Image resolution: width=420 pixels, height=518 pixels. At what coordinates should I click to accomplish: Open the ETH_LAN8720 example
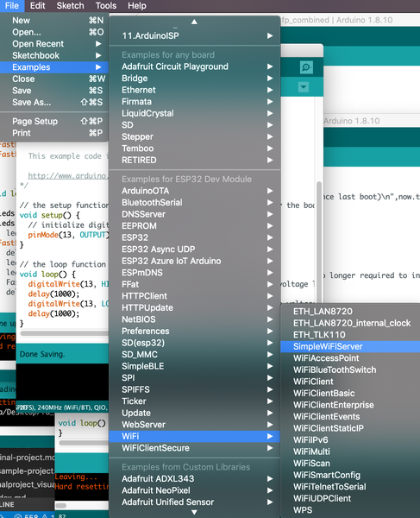click(x=350, y=312)
